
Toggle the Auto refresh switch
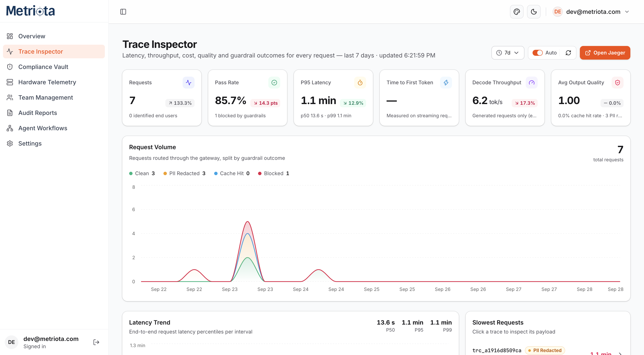(x=537, y=53)
